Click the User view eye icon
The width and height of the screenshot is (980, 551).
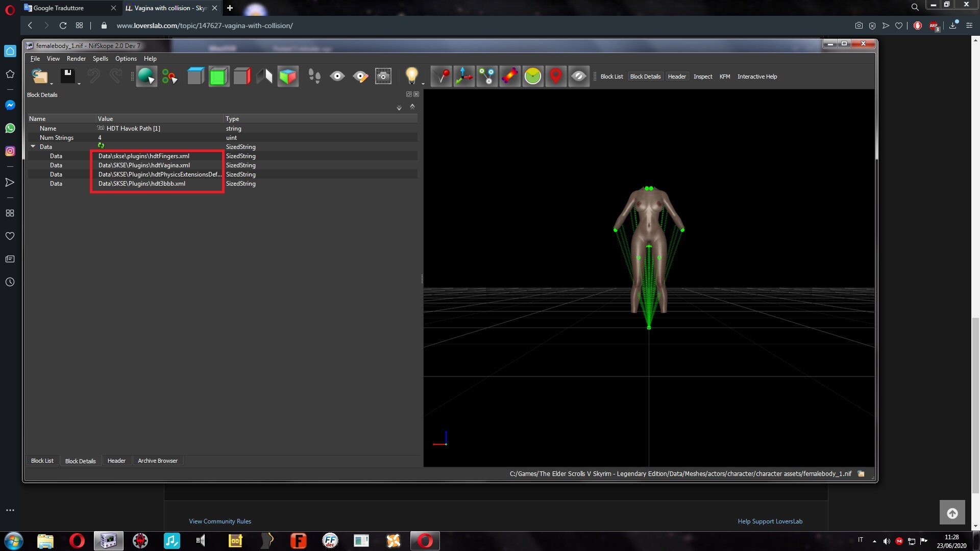(x=337, y=77)
